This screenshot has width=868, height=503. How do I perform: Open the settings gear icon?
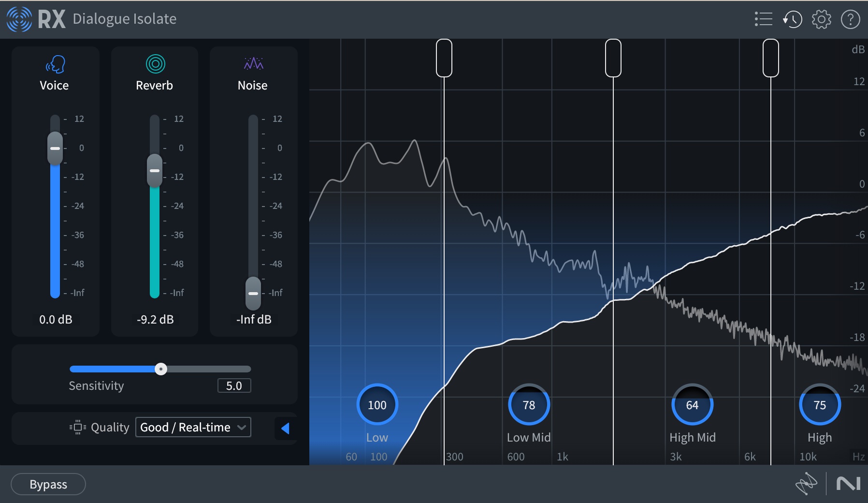pos(822,19)
